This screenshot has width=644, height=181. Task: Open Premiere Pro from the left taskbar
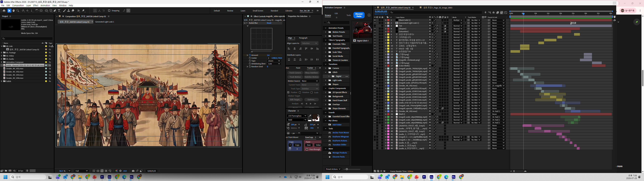(x=102, y=177)
